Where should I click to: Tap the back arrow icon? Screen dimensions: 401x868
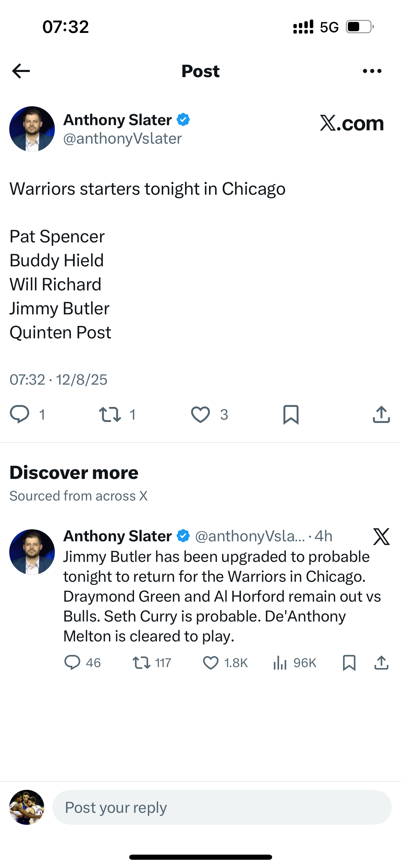point(21,71)
